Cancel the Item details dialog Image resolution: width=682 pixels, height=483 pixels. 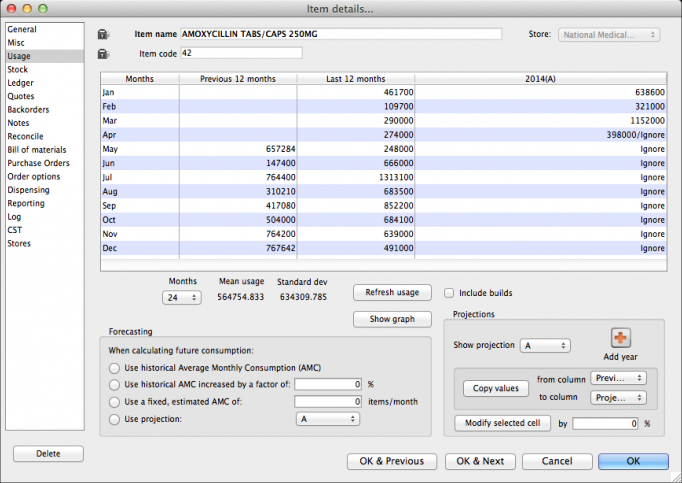point(557,461)
